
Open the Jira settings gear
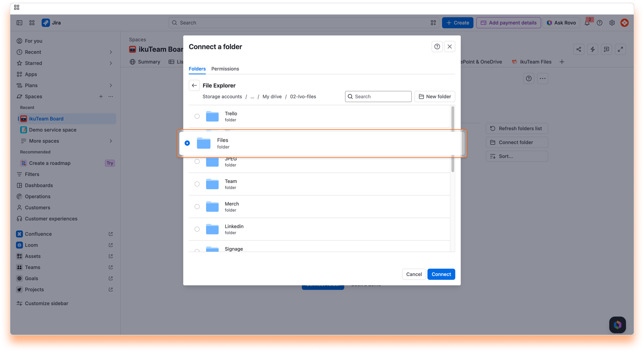(612, 23)
